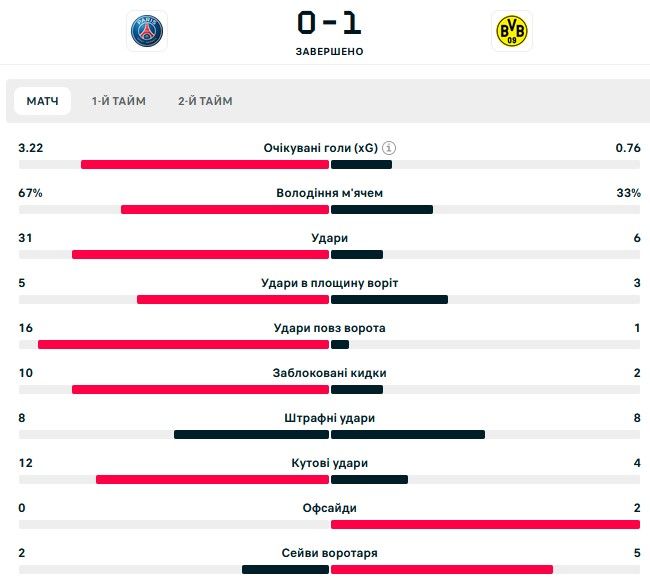Click the Заблоковані кидки label
This screenshot has width=650, height=577.
point(329,373)
